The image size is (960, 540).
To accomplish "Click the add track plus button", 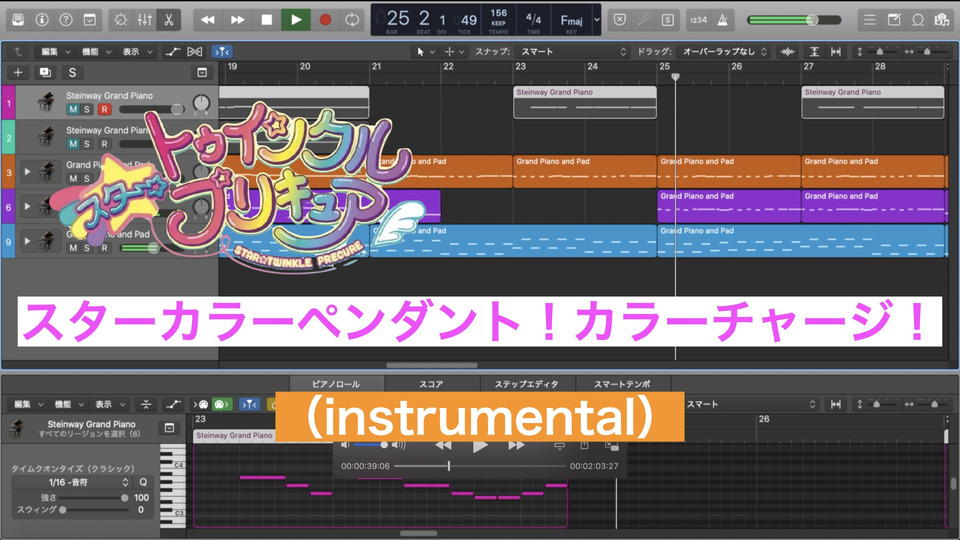I will point(18,72).
